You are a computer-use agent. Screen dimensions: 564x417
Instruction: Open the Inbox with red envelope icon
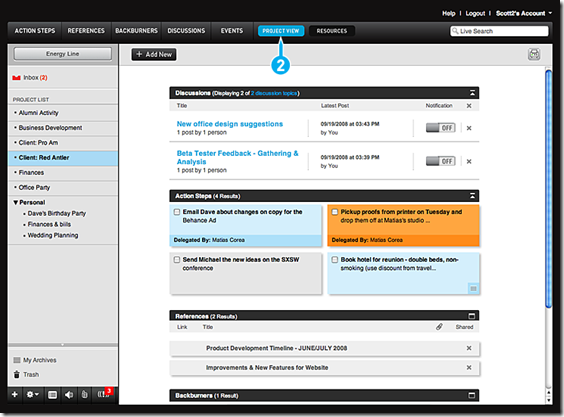click(x=30, y=78)
